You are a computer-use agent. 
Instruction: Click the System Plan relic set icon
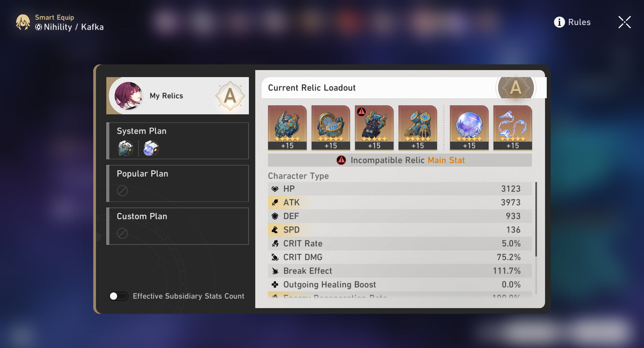pos(125,148)
